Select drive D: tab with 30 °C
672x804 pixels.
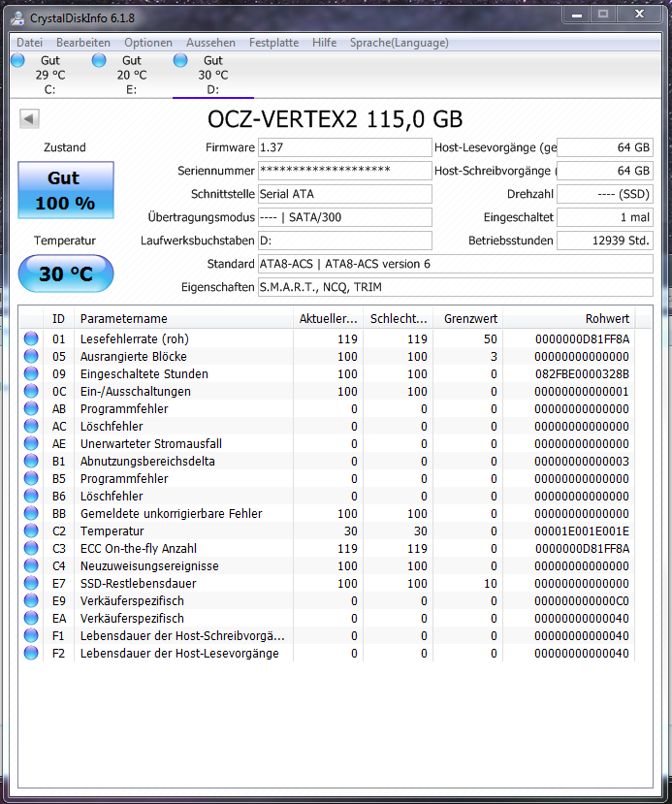213,75
